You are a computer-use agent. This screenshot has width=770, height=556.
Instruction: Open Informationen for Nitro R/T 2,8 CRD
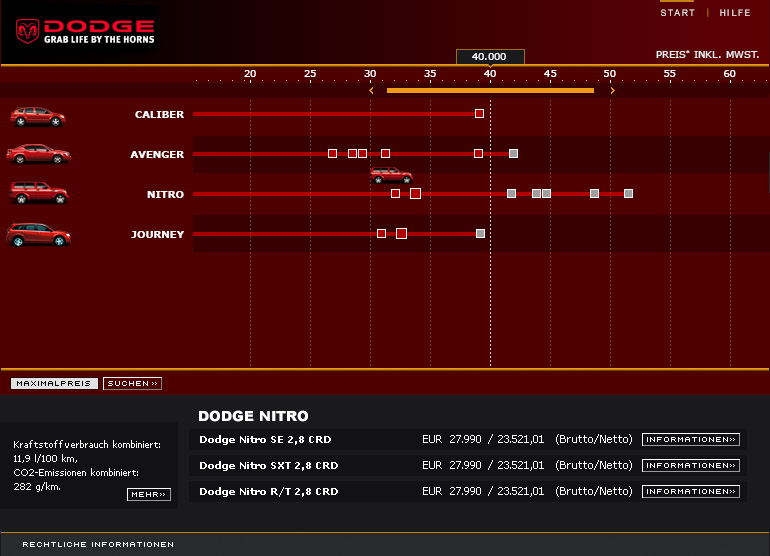(690, 491)
